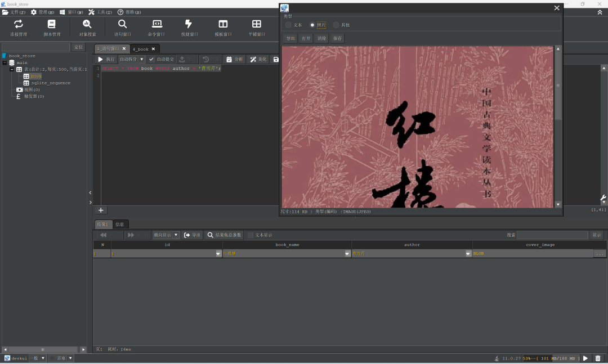Open the 自动拆分 dropdown arrow
The image size is (608, 364).
(142, 60)
